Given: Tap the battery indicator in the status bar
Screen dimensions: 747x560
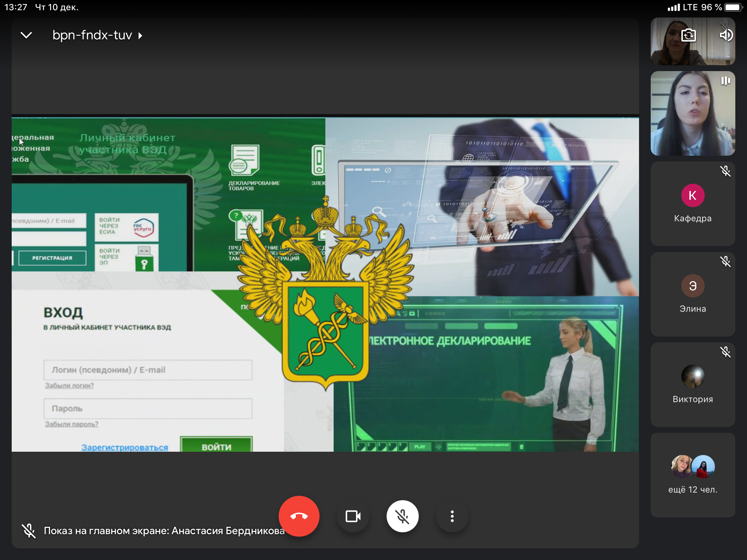Looking at the screenshot, I should pos(733,7).
